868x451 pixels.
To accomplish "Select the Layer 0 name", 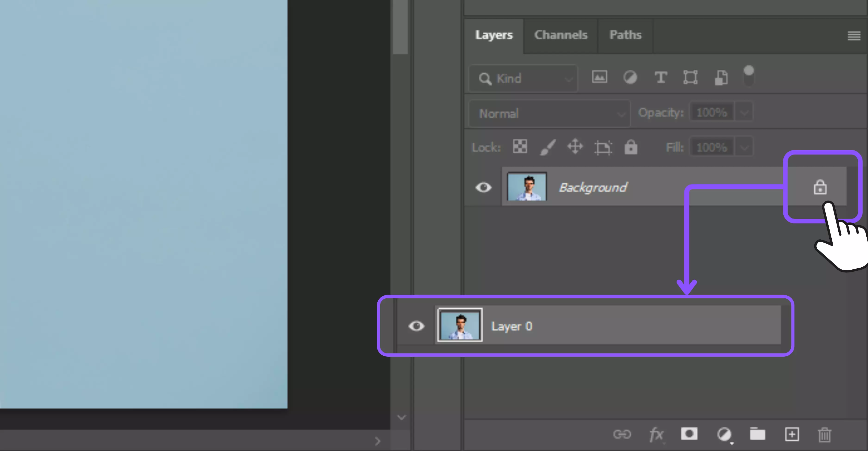I will click(512, 326).
